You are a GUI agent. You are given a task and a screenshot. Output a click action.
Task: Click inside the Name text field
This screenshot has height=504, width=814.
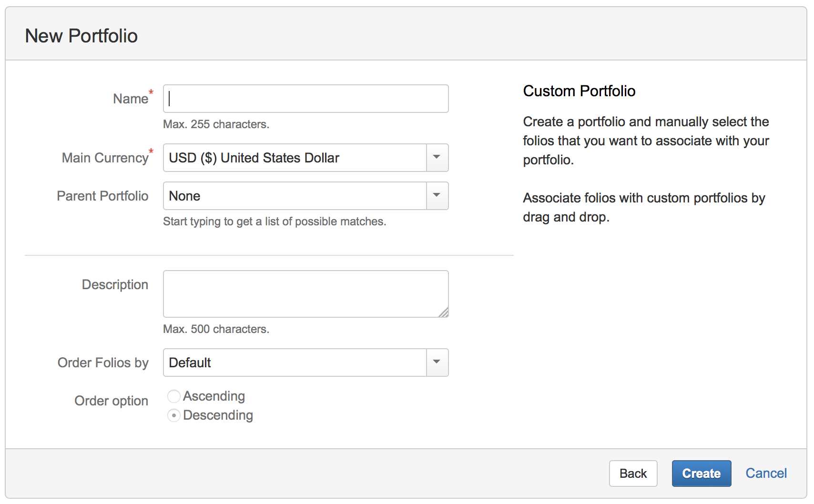(305, 99)
